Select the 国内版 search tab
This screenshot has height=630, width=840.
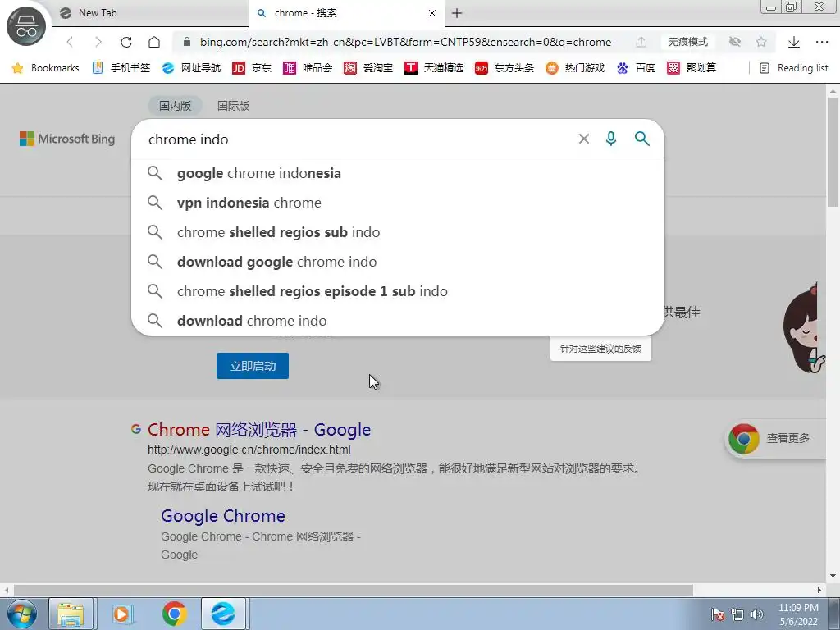coord(176,106)
